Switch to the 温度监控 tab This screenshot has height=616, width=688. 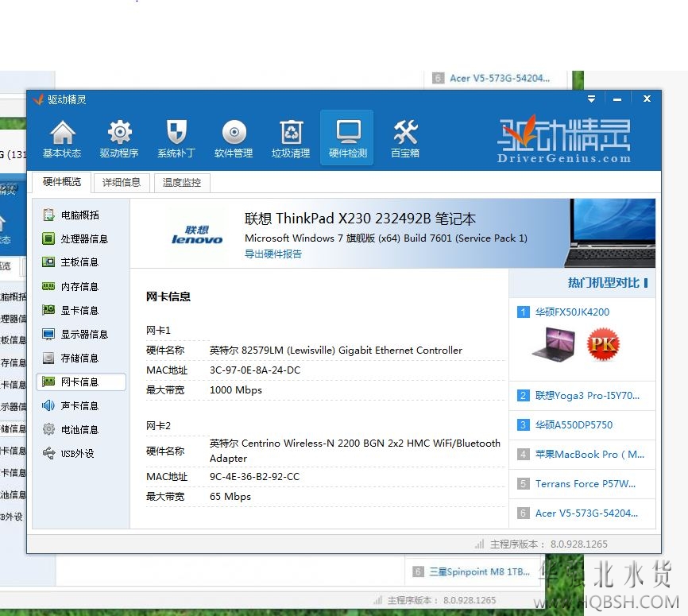point(182,182)
